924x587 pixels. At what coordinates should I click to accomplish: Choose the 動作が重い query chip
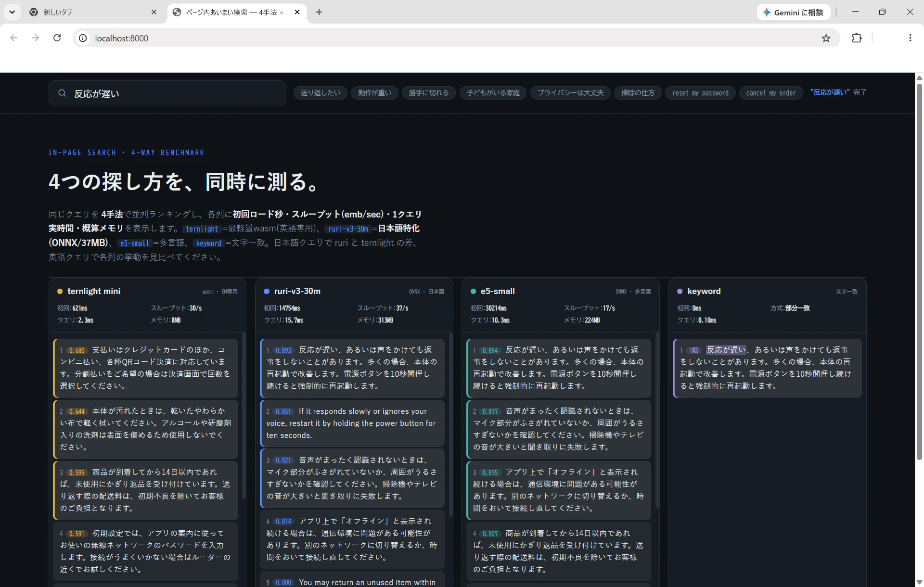(375, 93)
